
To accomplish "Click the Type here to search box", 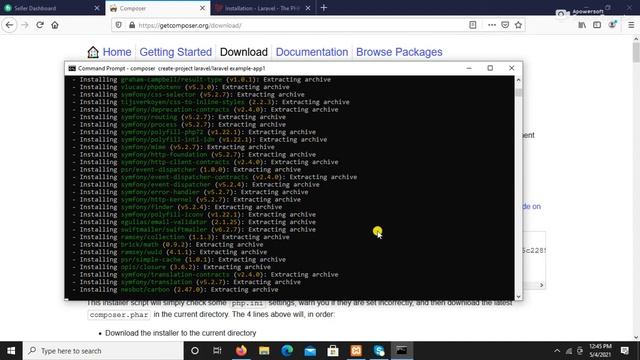I will click(103, 351).
